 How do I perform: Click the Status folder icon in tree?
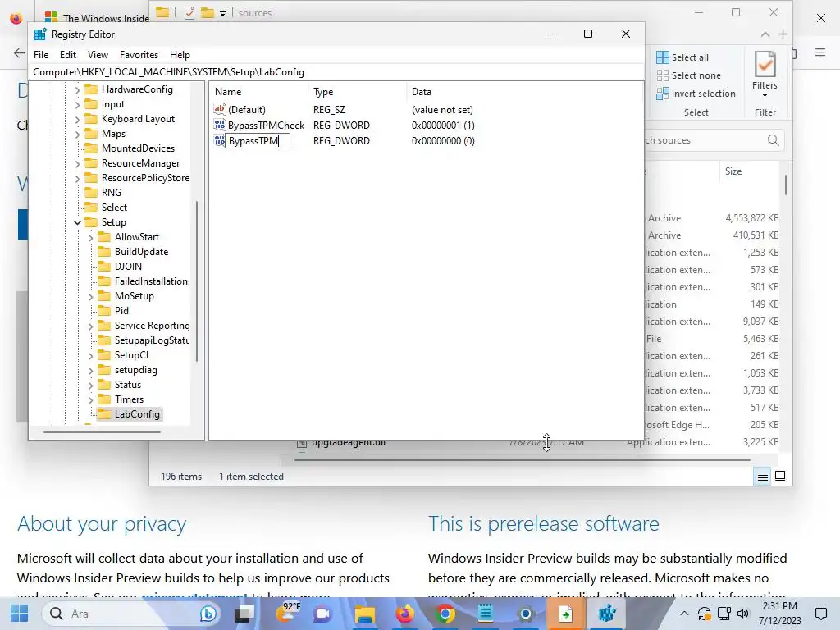[x=104, y=385]
